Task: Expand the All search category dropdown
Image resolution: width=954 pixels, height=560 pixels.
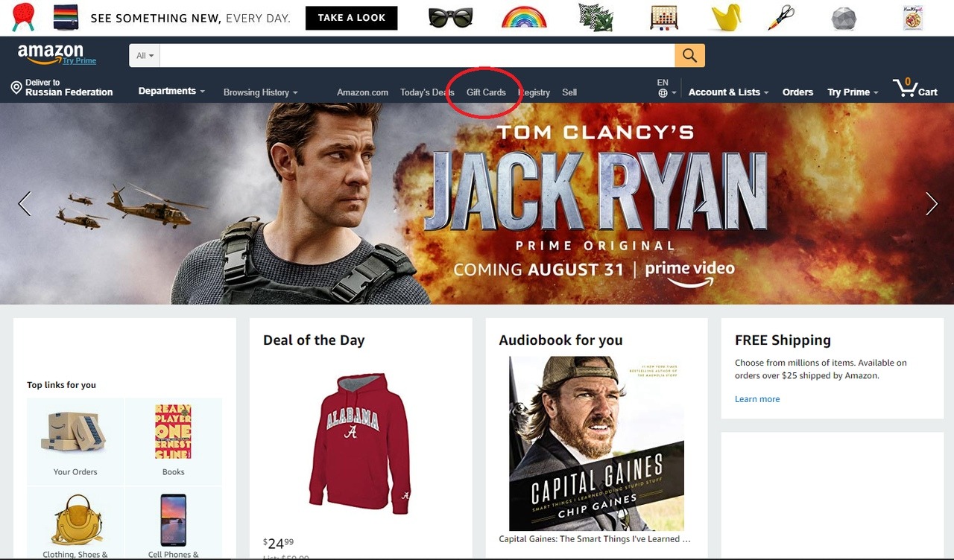Action: pos(145,56)
